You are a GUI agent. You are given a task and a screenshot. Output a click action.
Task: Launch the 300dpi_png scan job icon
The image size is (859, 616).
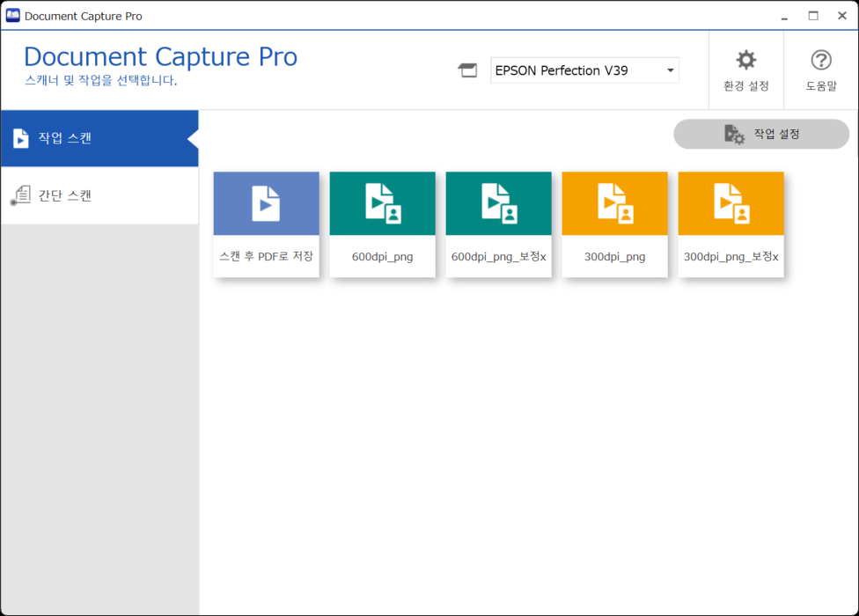coord(614,203)
